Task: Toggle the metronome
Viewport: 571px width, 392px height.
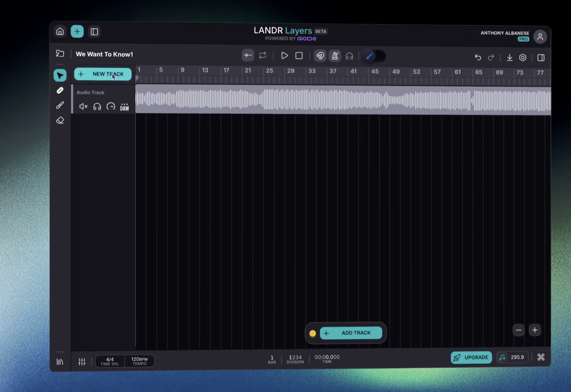Action: pos(335,56)
